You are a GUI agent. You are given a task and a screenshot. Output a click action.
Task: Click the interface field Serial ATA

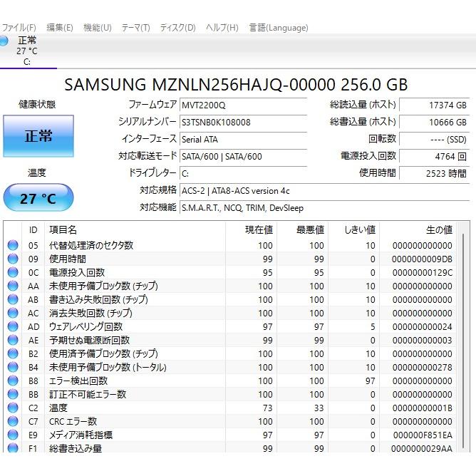coord(243,140)
